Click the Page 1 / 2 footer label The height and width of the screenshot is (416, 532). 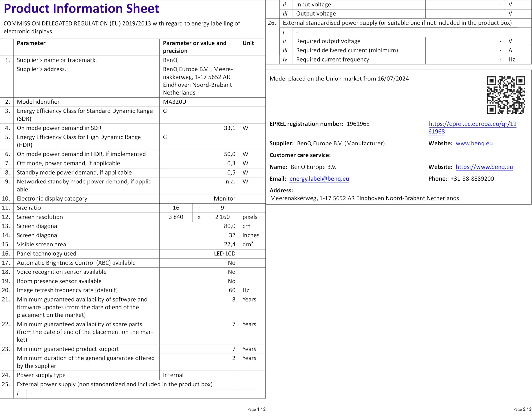[x=256, y=409]
